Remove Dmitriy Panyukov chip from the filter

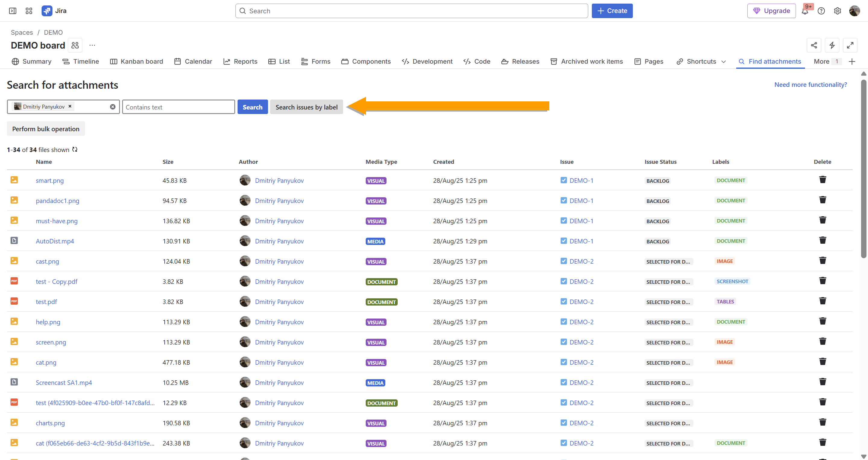(x=70, y=106)
